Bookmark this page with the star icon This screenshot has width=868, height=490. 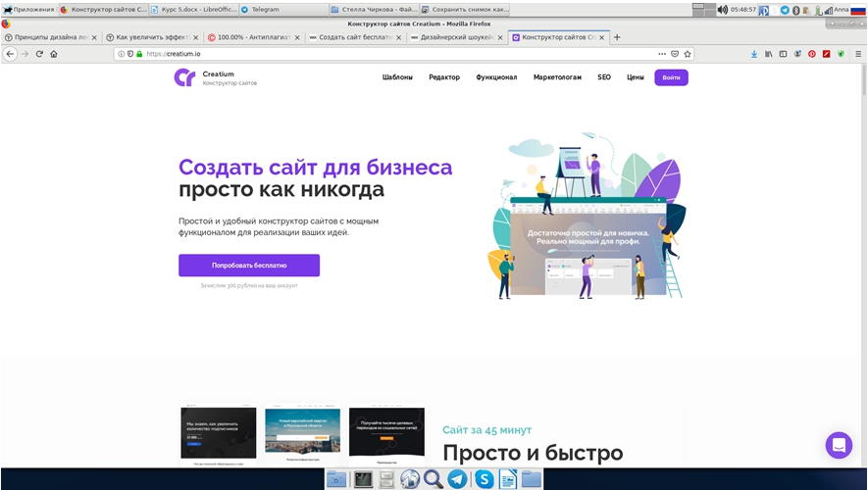(x=688, y=54)
